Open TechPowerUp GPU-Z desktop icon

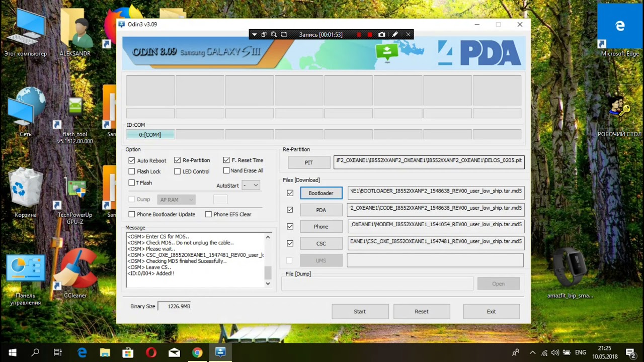75,201
